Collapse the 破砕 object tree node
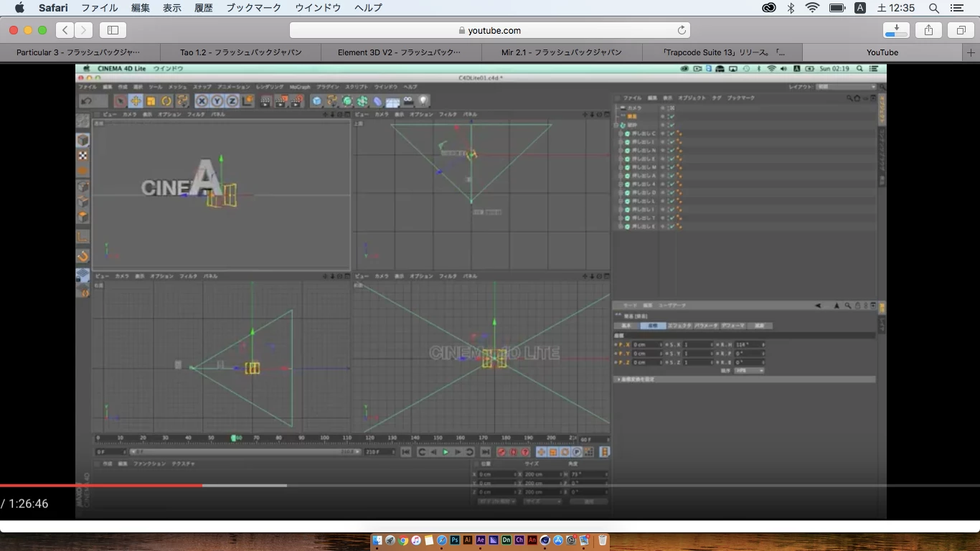This screenshot has height=551, width=980. (616, 125)
